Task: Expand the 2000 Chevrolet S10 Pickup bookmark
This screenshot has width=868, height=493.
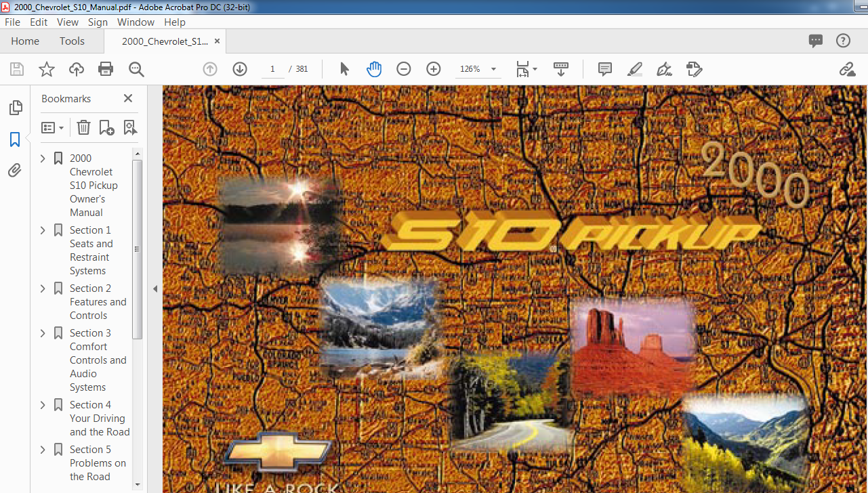Action: point(43,158)
